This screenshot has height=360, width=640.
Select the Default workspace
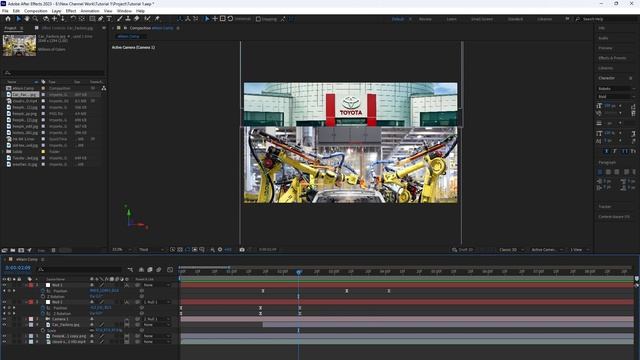(x=398, y=19)
